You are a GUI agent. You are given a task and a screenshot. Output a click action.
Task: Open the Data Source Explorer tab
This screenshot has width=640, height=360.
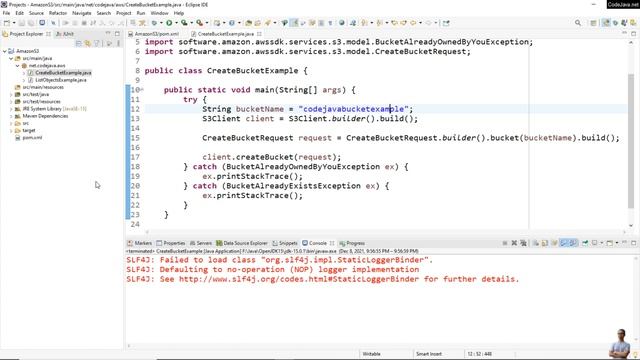242,243
